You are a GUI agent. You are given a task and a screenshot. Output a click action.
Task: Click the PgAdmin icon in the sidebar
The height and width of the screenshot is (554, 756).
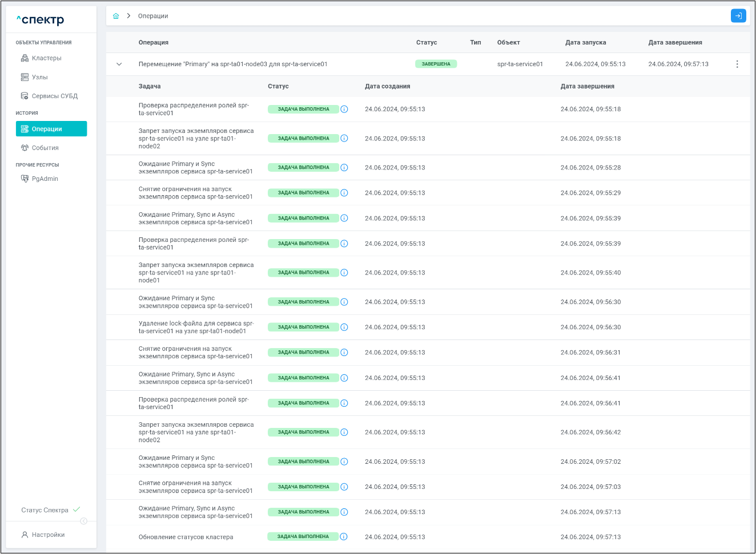coord(25,179)
